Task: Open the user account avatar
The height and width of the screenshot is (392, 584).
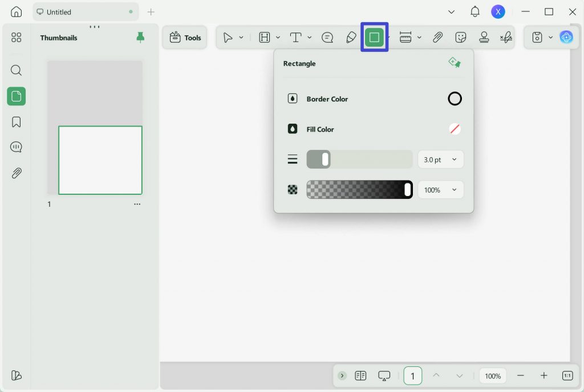Action: 498,12
